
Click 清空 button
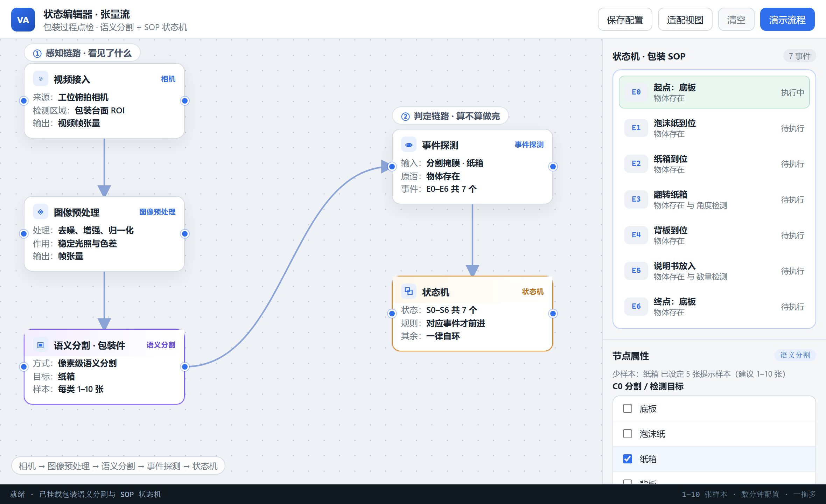tap(736, 20)
